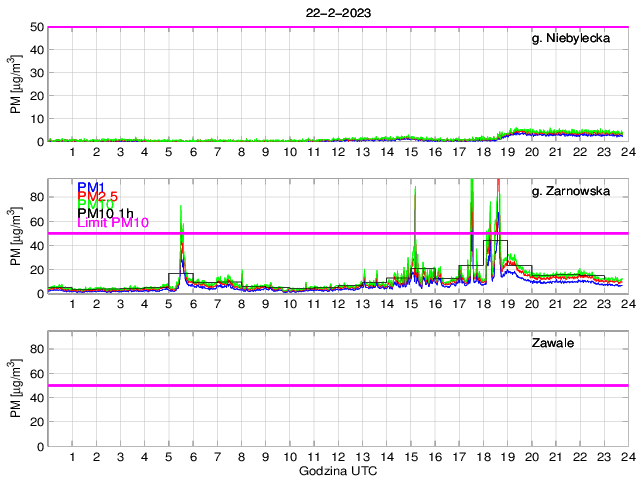Click the Godzina UTC axis label
Image resolution: width=640 pixels, height=480 pixels.
point(336,470)
